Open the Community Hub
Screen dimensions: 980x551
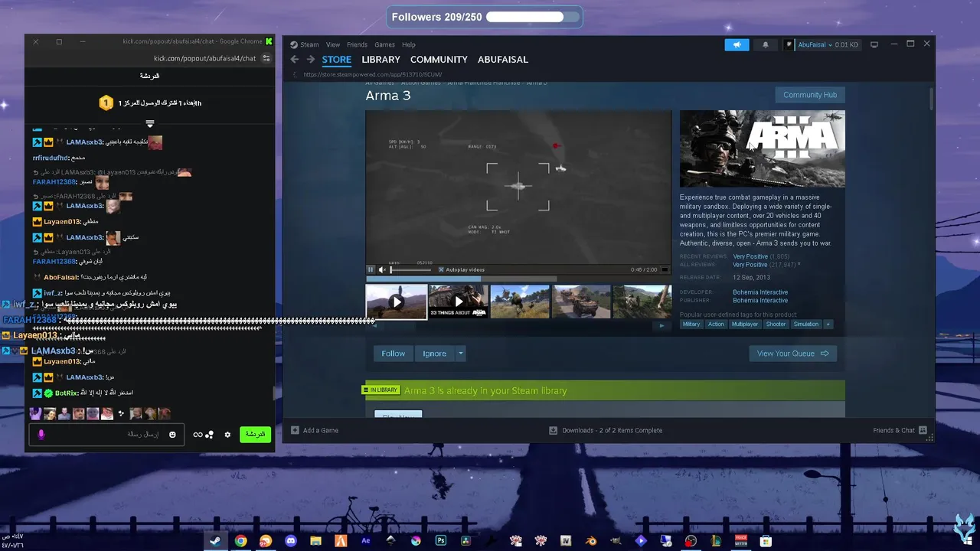[810, 95]
